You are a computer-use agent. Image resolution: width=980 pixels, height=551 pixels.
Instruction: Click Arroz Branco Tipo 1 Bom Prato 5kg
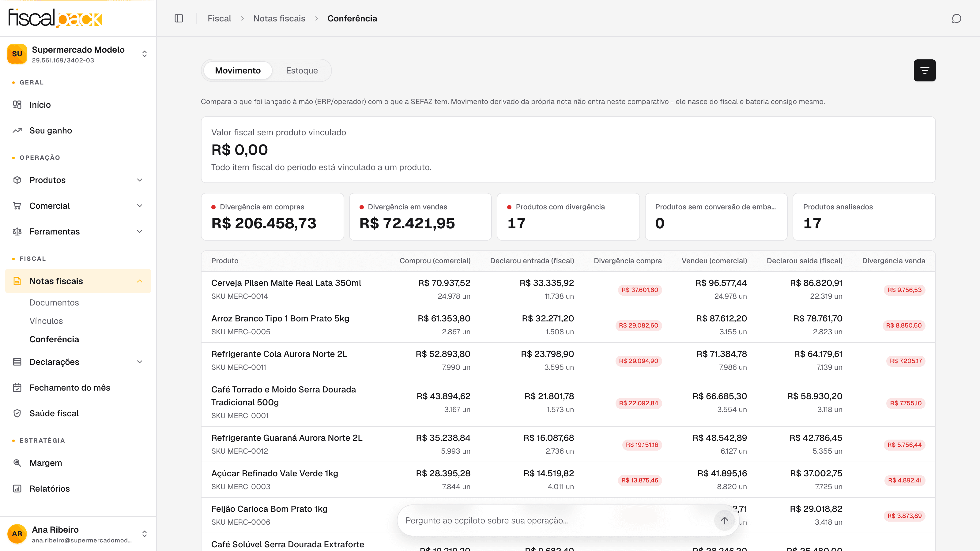(280, 318)
